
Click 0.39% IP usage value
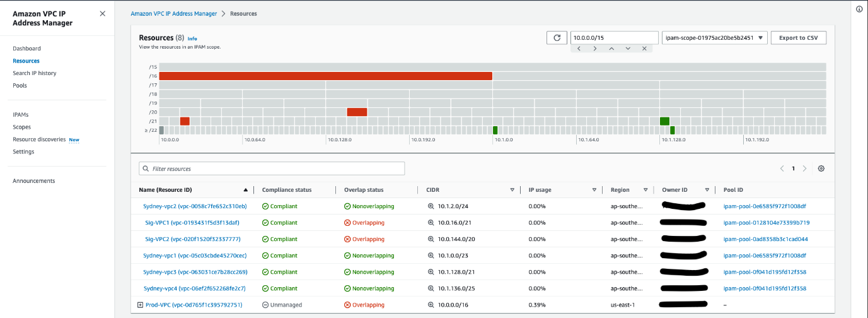pos(537,305)
